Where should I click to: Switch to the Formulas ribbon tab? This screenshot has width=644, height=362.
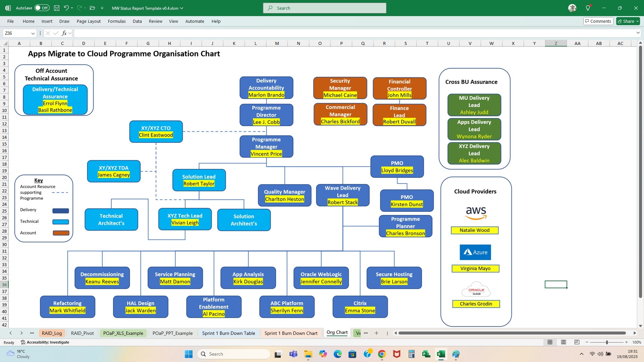click(117, 21)
